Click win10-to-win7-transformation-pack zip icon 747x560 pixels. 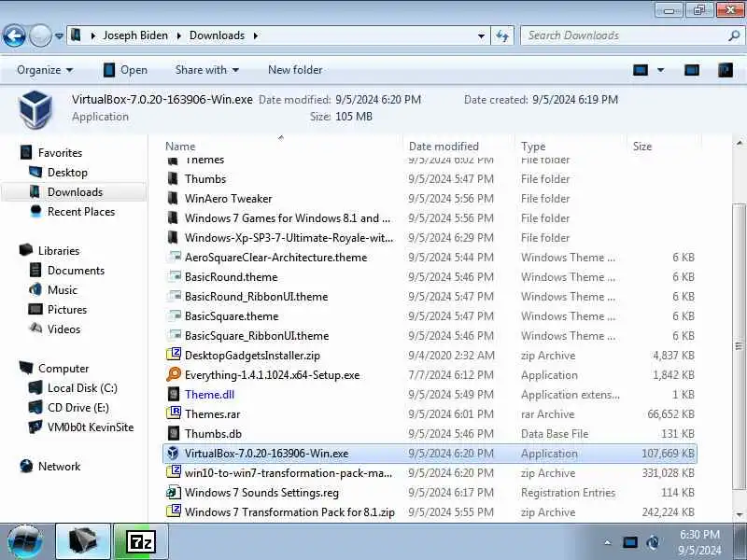click(x=174, y=472)
